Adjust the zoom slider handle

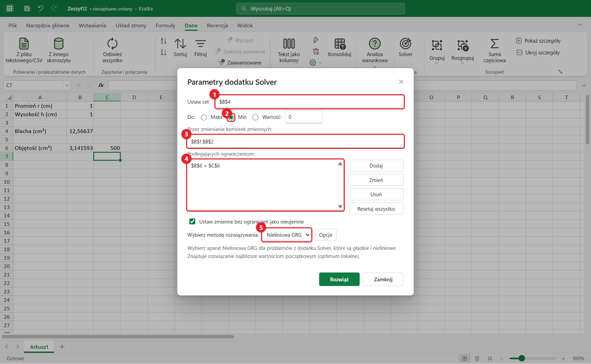[x=521, y=358]
